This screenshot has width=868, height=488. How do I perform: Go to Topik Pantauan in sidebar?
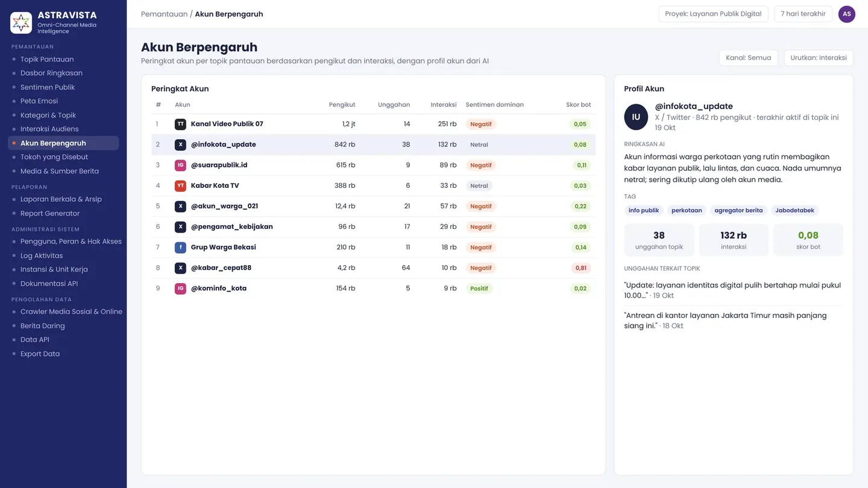[x=47, y=59]
